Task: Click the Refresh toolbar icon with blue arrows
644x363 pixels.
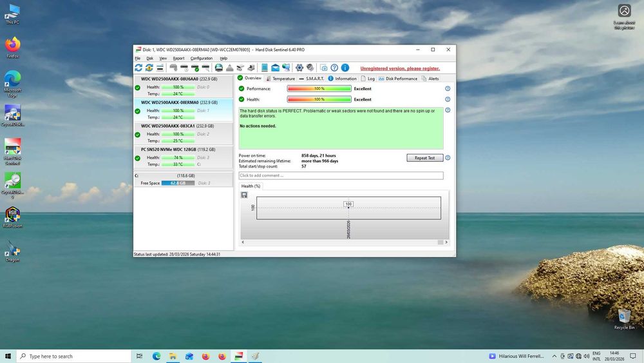Action: (138, 68)
